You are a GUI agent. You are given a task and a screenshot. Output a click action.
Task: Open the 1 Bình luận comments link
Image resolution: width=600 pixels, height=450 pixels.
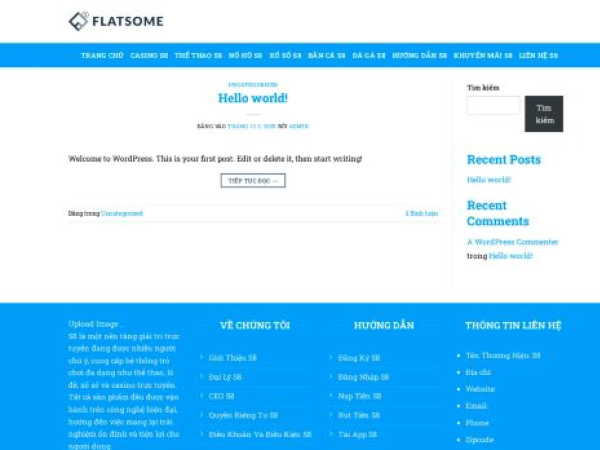coord(421,213)
